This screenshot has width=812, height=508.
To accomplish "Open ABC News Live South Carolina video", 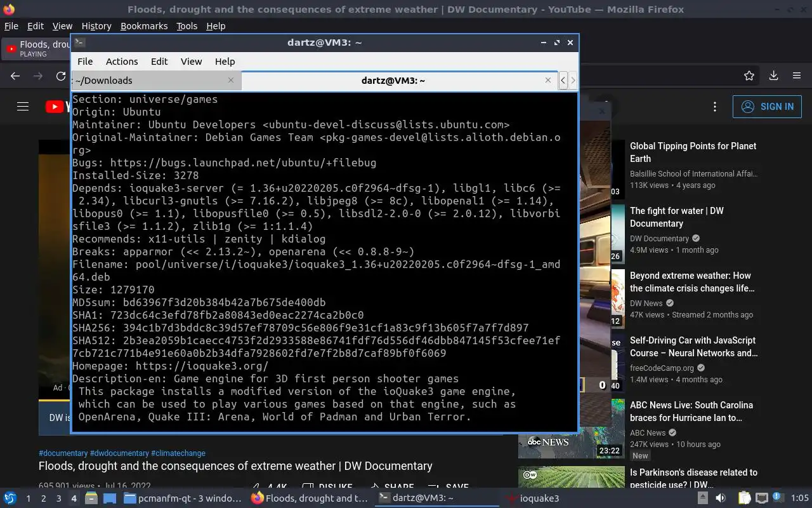I will (x=691, y=411).
